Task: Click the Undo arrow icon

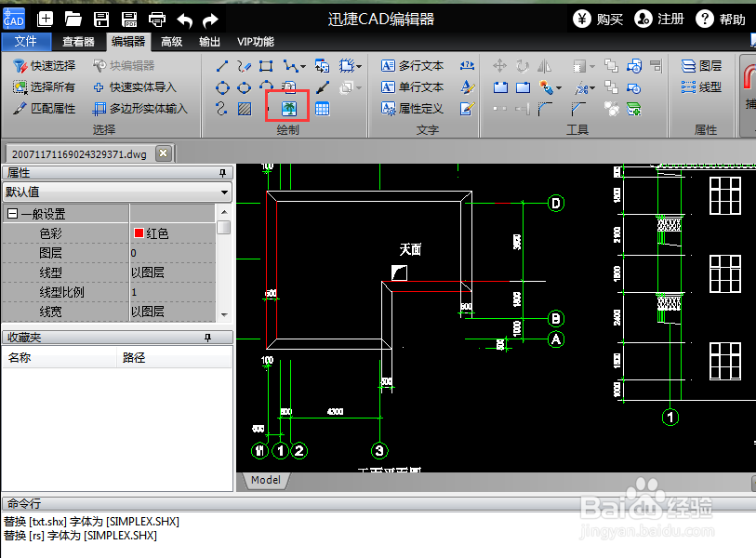Action: click(x=185, y=20)
